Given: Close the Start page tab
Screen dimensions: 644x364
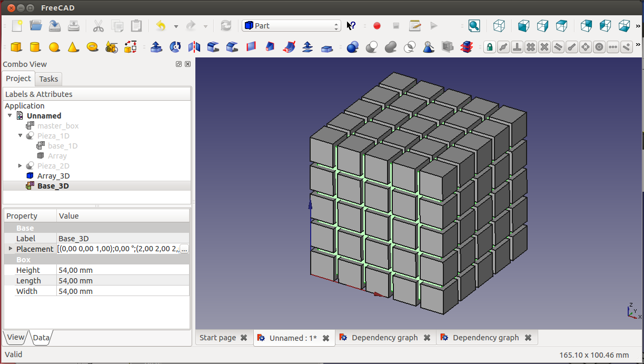Looking at the screenshot, I should 244,338.
